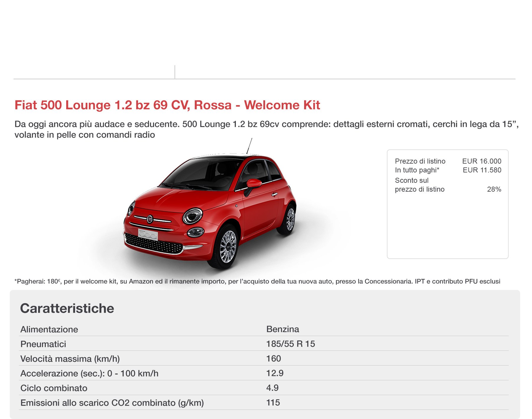Viewport: 532px width, 419px height.
Task: Click the 'Pneumatici' row label
Action: (x=43, y=344)
